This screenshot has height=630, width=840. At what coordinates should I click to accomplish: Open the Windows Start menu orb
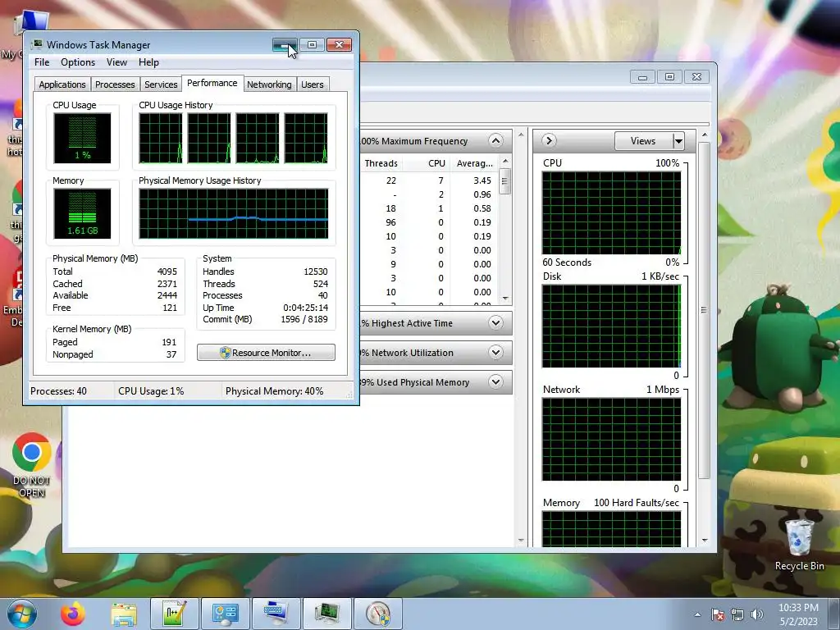[x=22, y=614]
